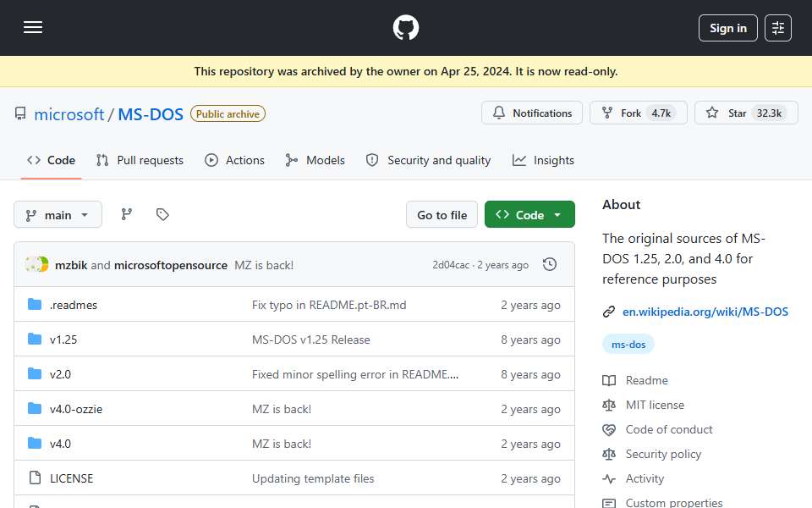Viewport: 812px width, 508px height.
Task: Select the Code tab
Action: [51, 160]
